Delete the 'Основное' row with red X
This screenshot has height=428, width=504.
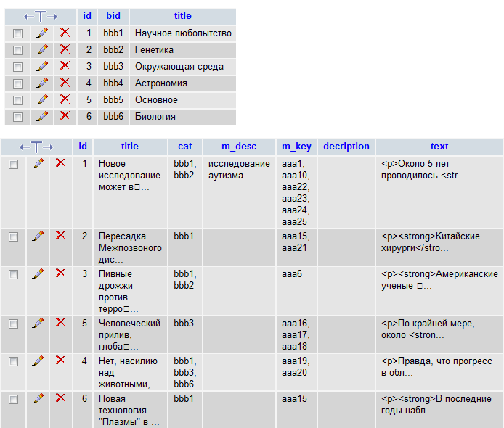(x=65, y=99)
